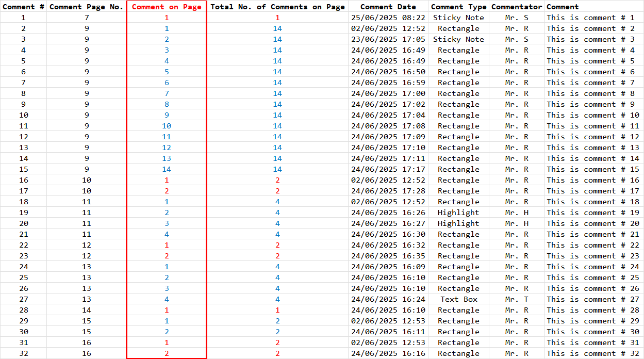The width and height of the screenshot is (644, 359).
Task: Select "Sticky Note" in the comment 3 row
Action: [458, 39]
